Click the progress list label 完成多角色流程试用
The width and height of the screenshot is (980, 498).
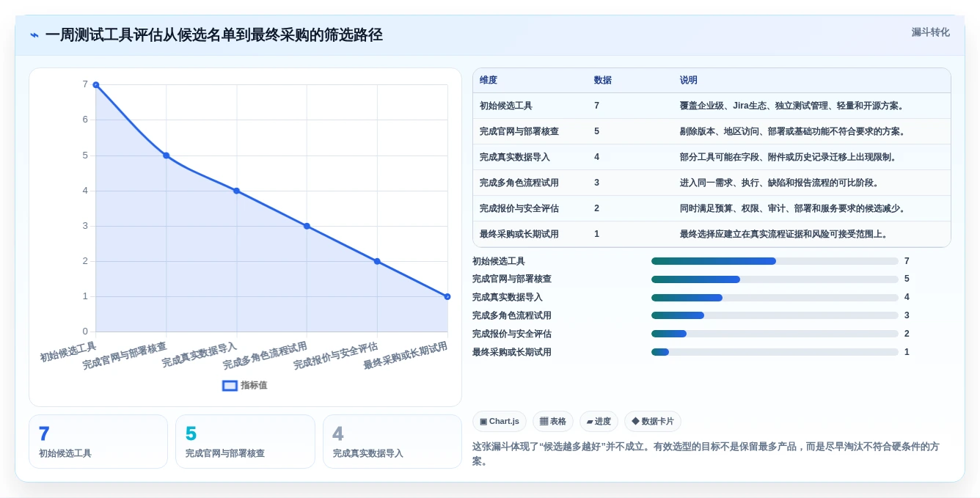tap(512, 315)
